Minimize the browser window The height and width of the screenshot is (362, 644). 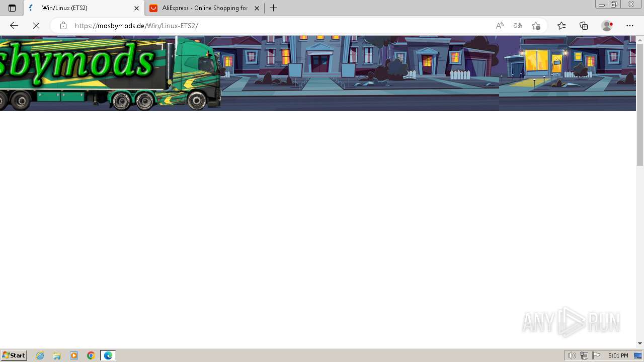click(x=601, y=5)
